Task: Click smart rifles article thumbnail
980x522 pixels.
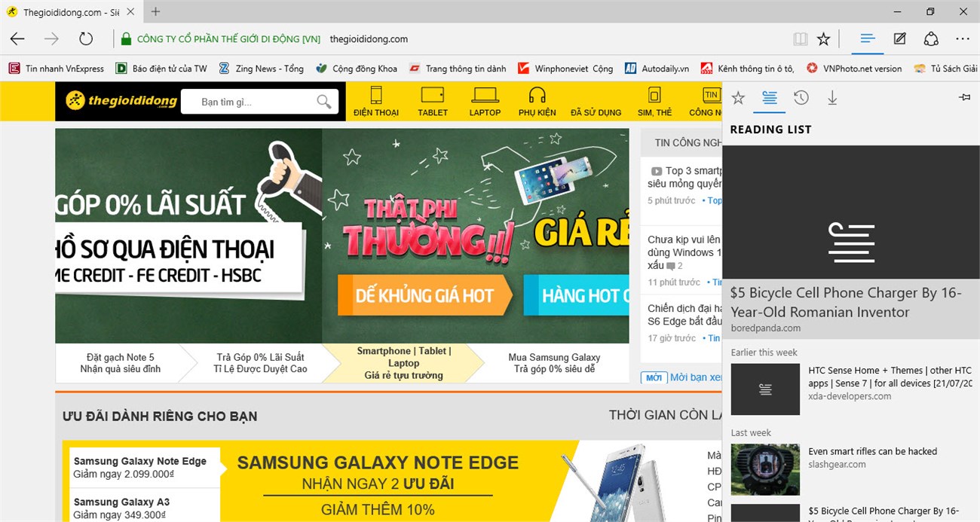Action: (x=765, y=470)
